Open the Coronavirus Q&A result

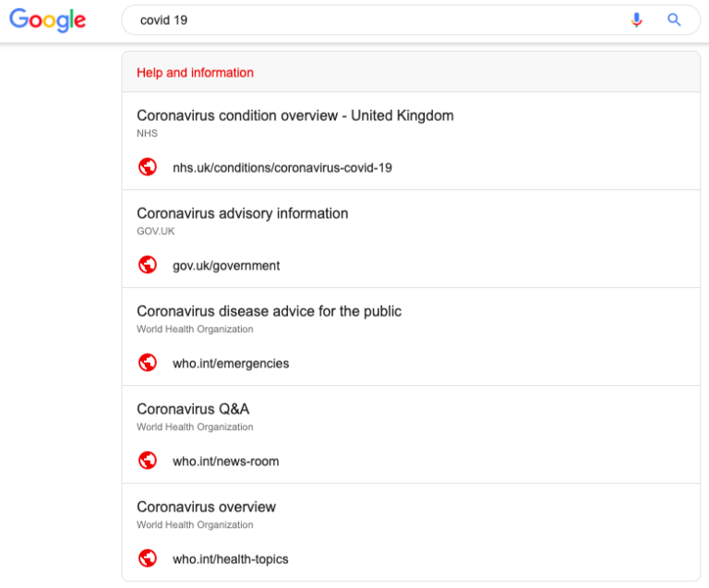pyautogui.click(x=193, y=409)
